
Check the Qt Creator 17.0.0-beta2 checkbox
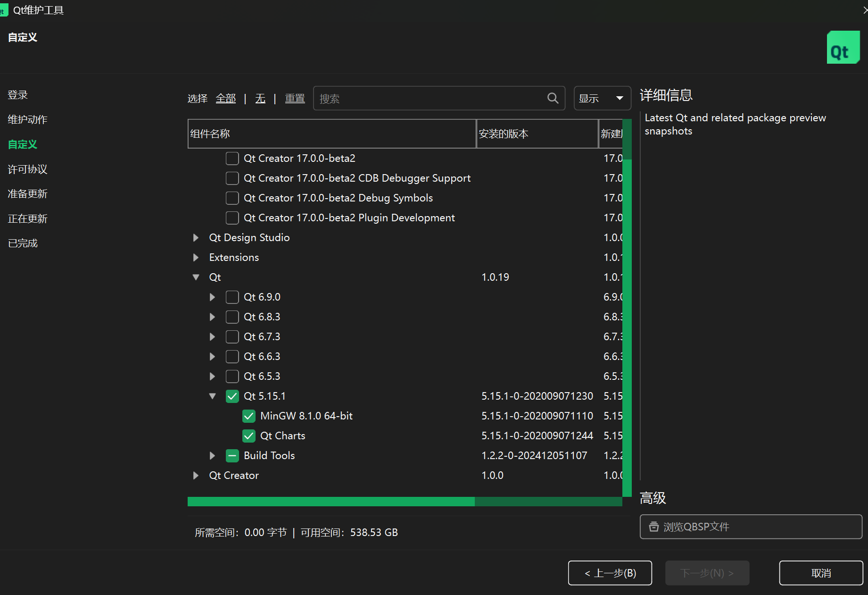pyautogui.click(x=232, y=159)
